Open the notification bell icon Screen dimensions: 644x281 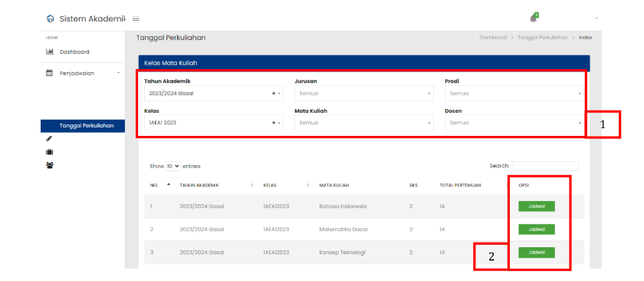(x=533, y=18)
